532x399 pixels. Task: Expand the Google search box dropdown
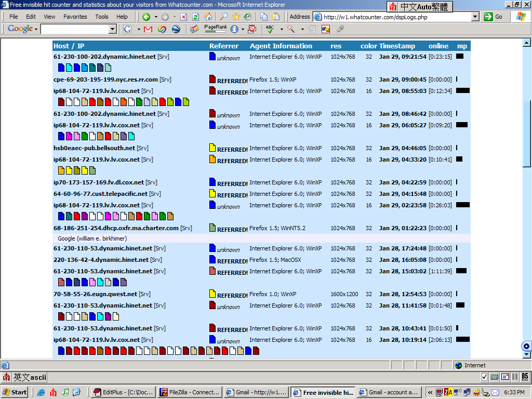pos(113,29)
